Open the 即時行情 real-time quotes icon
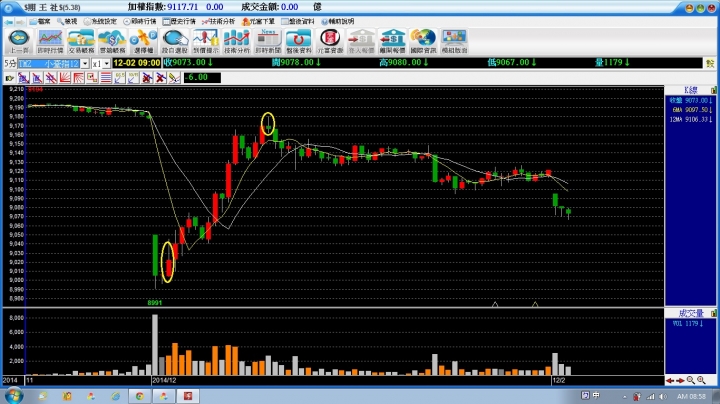Image resolution: width=720 pixels, height=404 pixels. (50, 41)
